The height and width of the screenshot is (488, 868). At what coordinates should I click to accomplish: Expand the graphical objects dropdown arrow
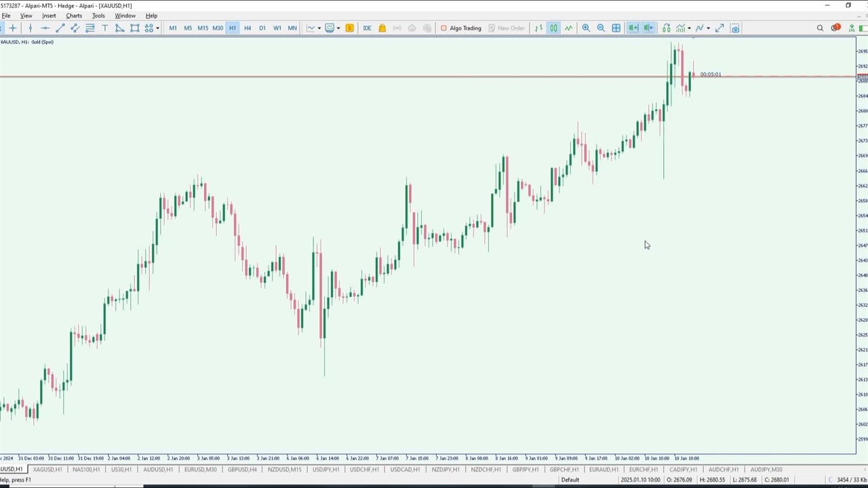(157, 28)
